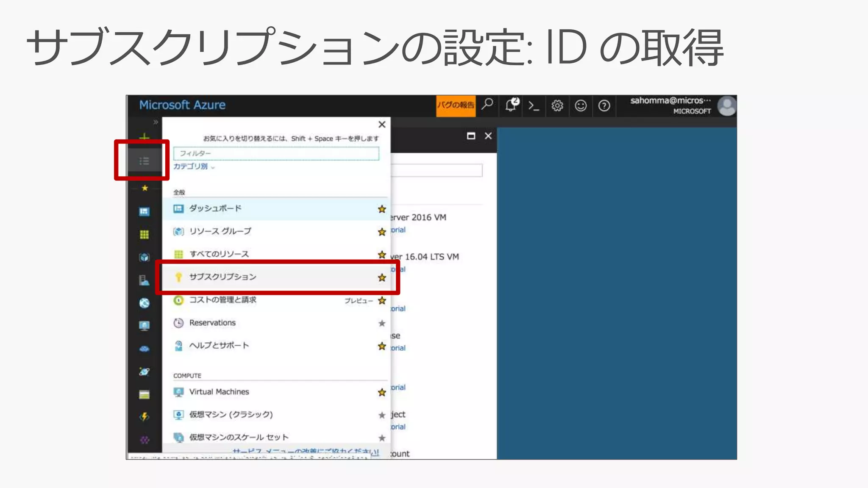This screenshot has height=488, width=868.
Task: Open the コストの管理と請求 entry
Action: point(223,300)
